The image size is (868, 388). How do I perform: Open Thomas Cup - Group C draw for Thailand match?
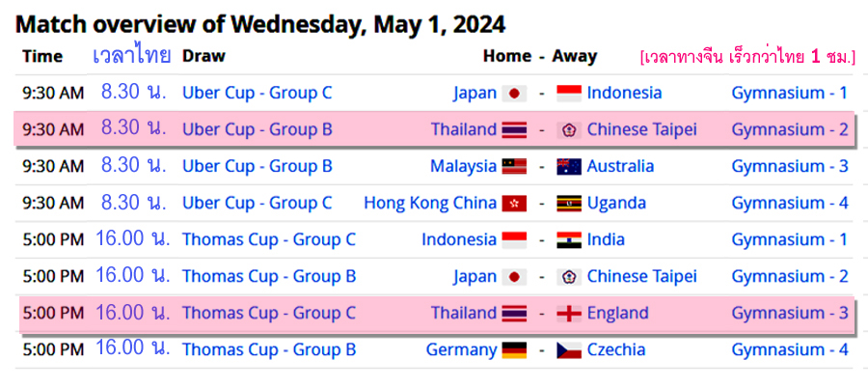click(269, 313)
